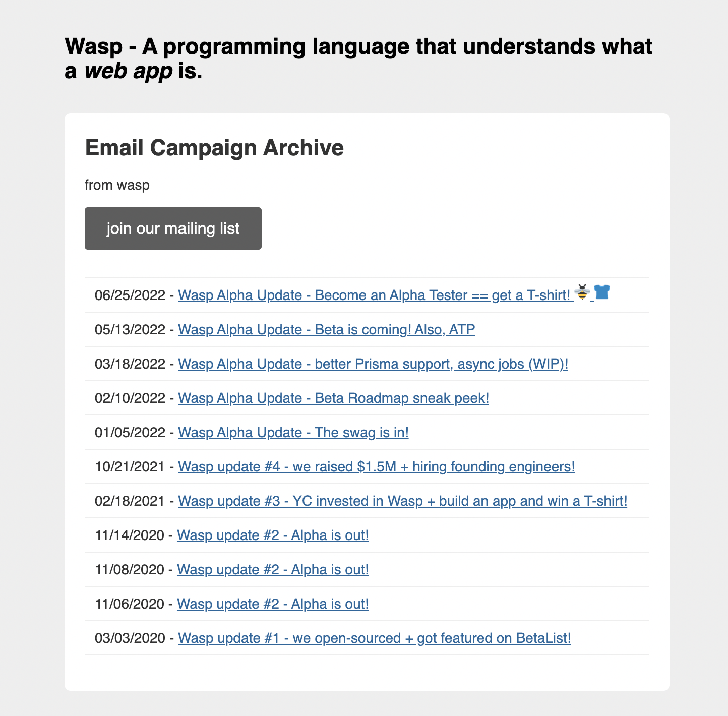
Task: Open the 11/06/2020 Alpha is out newsletter
Action: [273, 604]
